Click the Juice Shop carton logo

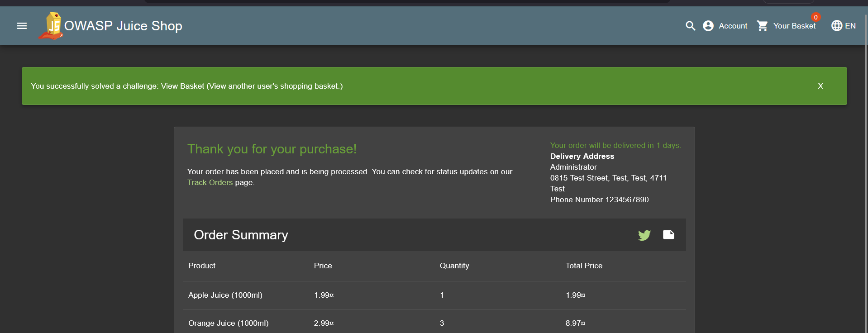point(52,26)
